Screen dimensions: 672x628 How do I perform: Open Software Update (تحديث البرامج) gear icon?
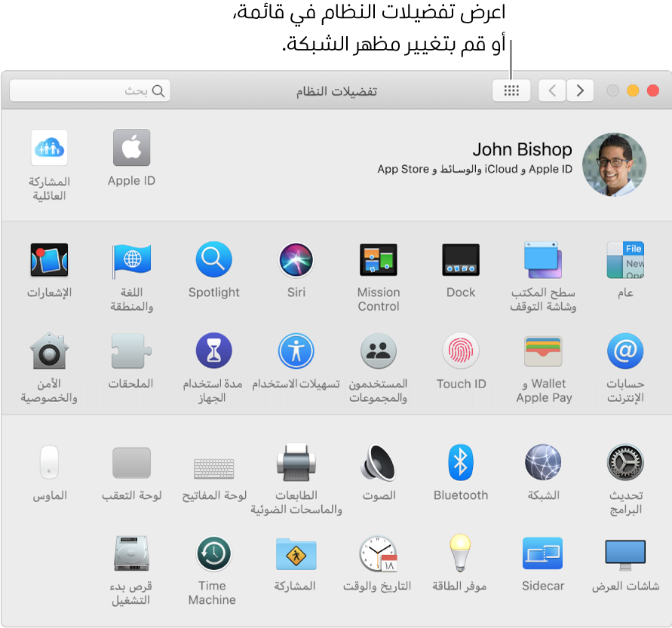click(625, 463)
